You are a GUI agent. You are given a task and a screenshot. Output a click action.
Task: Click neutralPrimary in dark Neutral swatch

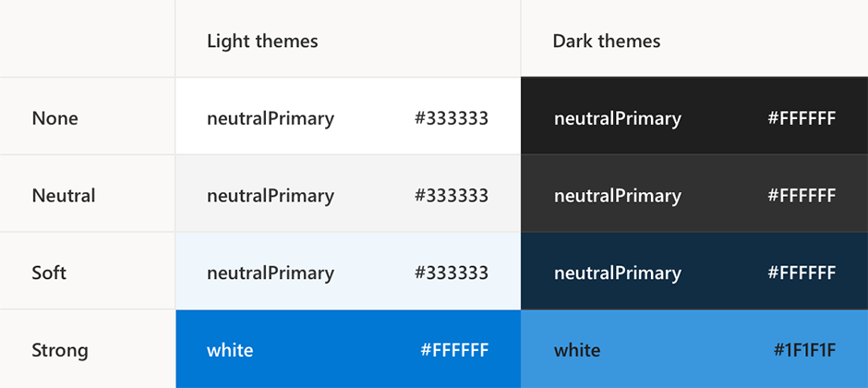click(618, 196)
